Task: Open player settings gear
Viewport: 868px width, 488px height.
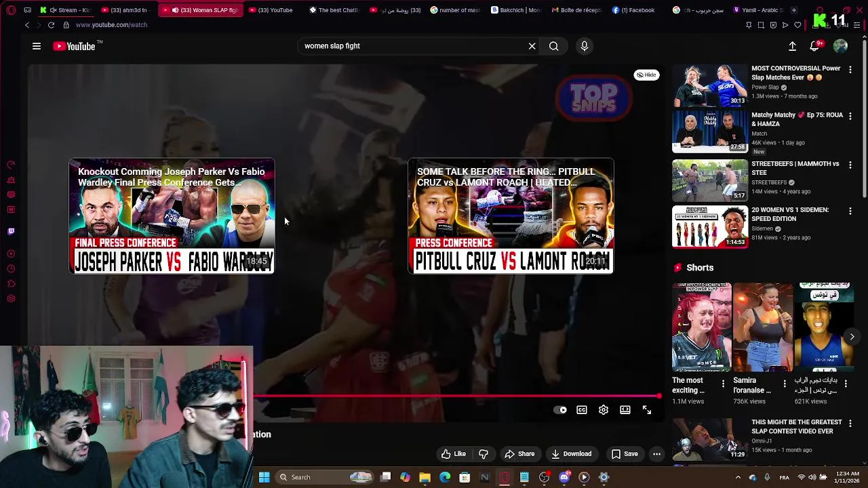Action: click(x=604, y=410)
